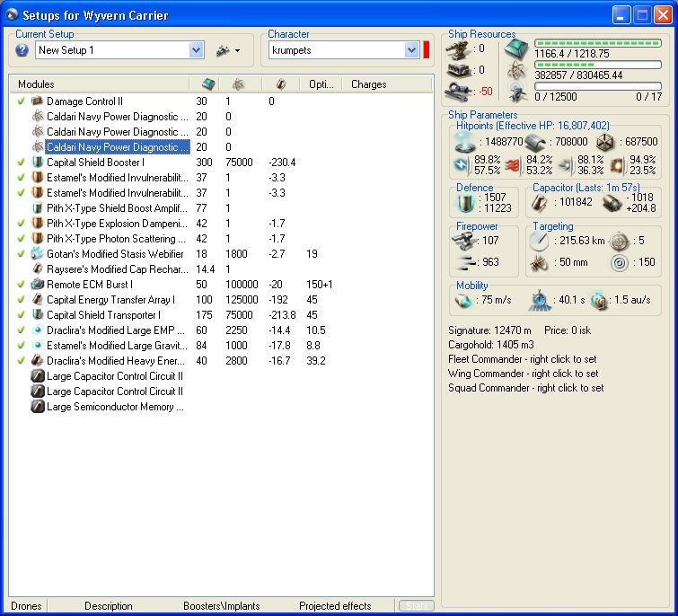Screen dimensions: 678x616
Task: Click the CPU column header icon
Action: point(208,84)
